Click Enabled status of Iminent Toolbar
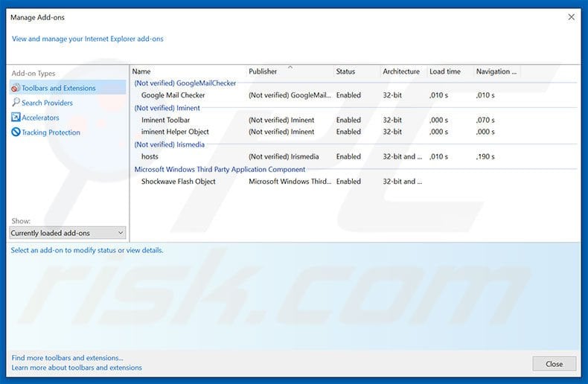The width and height of the screenshot is (588, 384). tap(348, 120)
